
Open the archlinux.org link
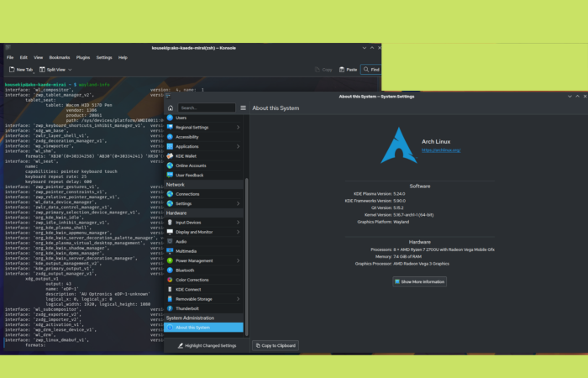[x=441, y=150]
